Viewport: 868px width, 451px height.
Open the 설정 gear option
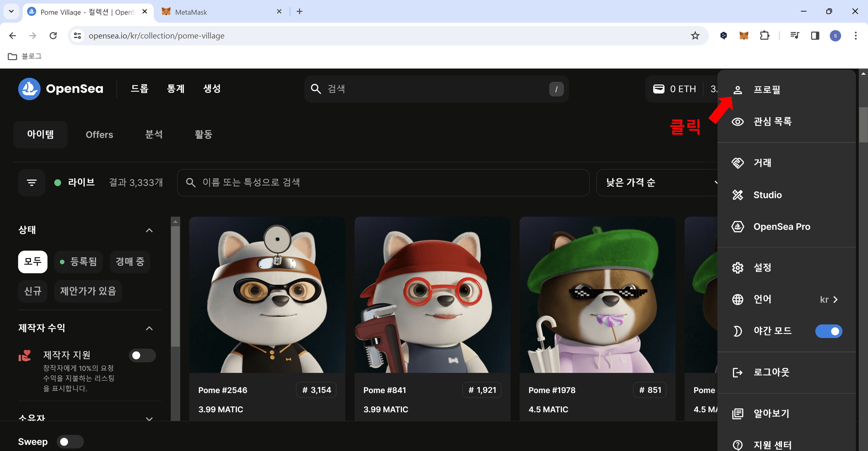738,267
